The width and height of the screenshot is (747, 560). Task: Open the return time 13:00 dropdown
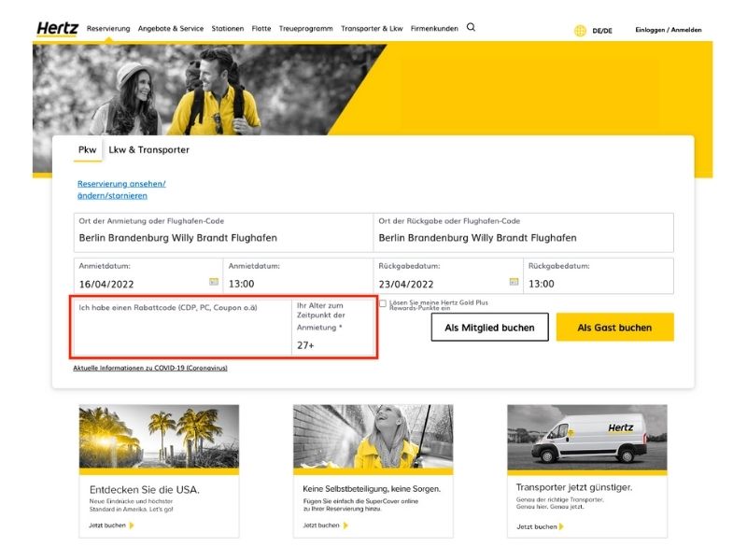(599, 276)
